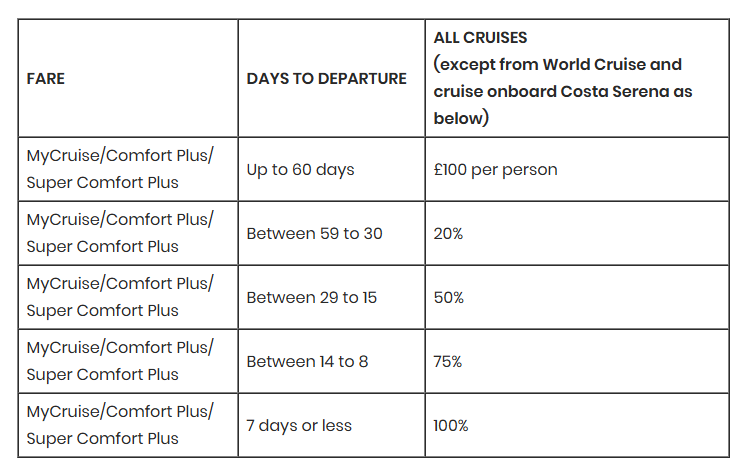Select the 'Between 29 to 15' cell
The height and width of the screenshot is (470, 743).
pyautogui.click(x=331, y=297)
